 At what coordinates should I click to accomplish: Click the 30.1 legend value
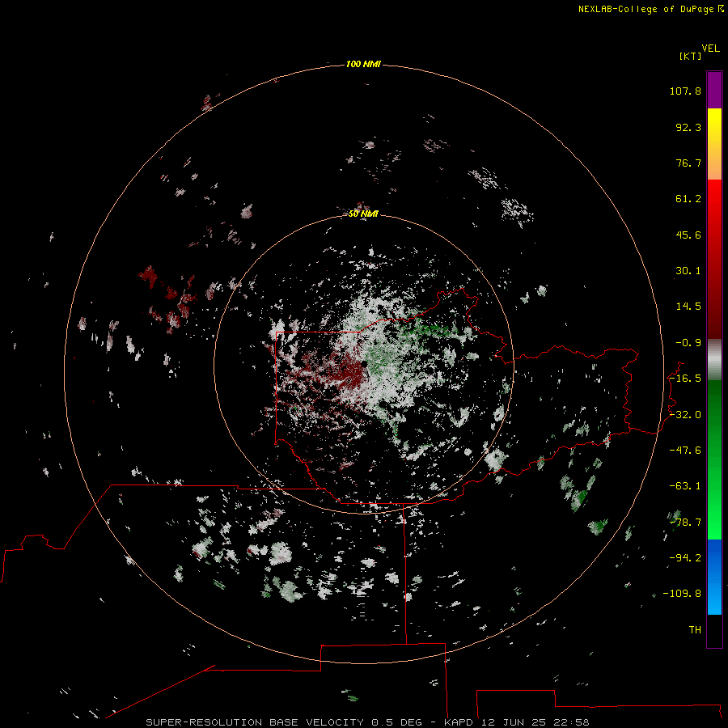pos(688,271)
